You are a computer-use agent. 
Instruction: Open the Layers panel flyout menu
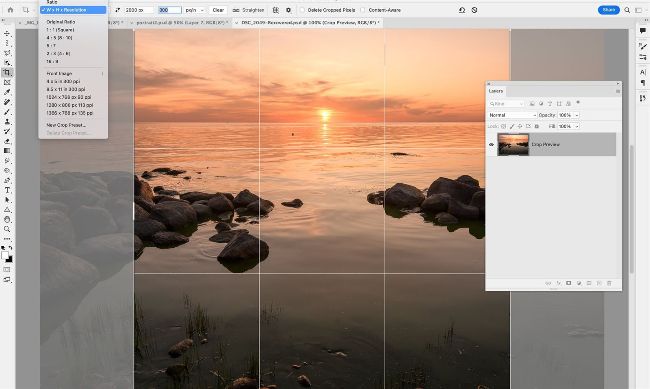coord(617,91)
